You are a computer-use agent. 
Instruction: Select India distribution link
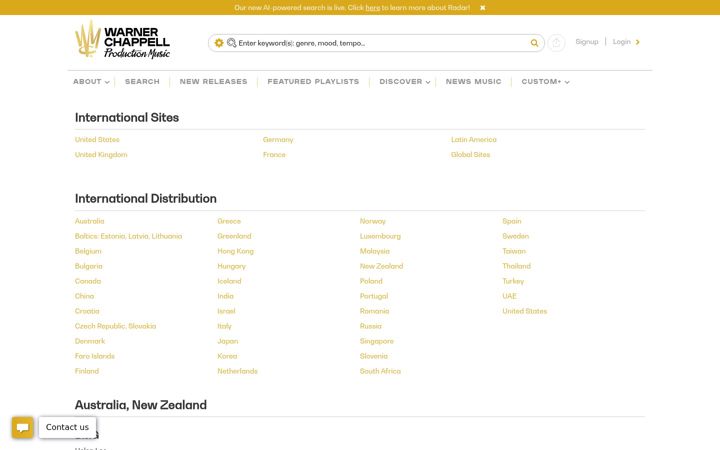pos(225,296)
